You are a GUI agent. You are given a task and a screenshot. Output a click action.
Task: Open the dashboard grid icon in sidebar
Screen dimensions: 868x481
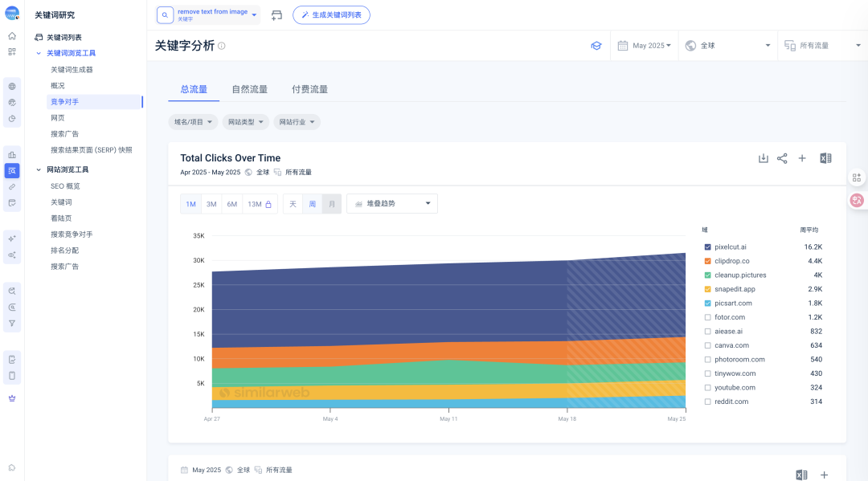pyautogui.click(x=11, y=52)
